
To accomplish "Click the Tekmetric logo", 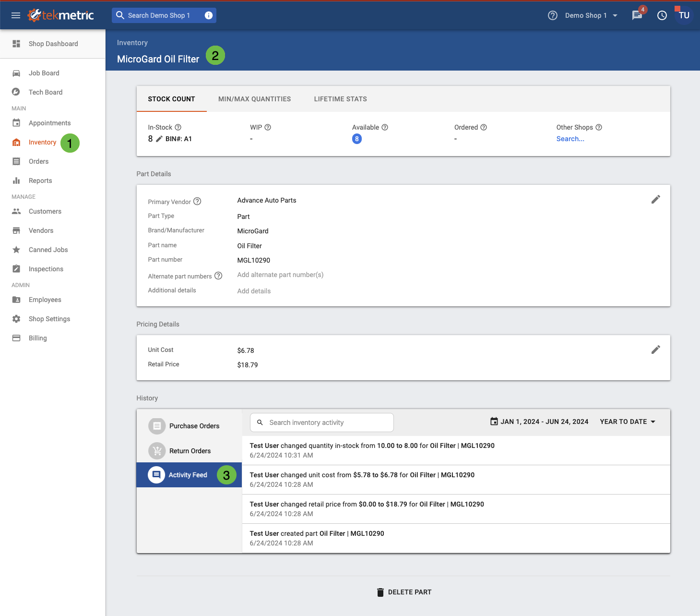I will 60,15.
